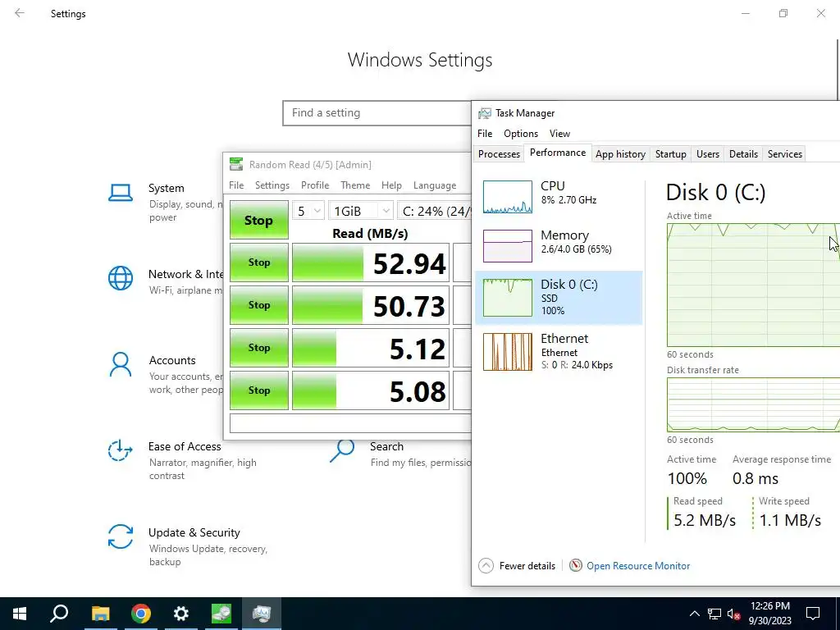Open Update & Security settings label
Viewport: 840px width, 630px height.
point(194,532)
